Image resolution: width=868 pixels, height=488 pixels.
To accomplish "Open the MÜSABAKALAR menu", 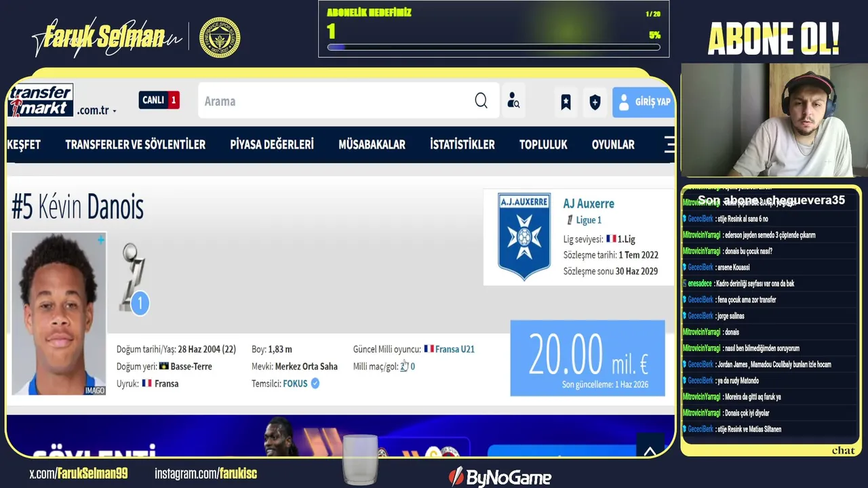I will 372,144.
